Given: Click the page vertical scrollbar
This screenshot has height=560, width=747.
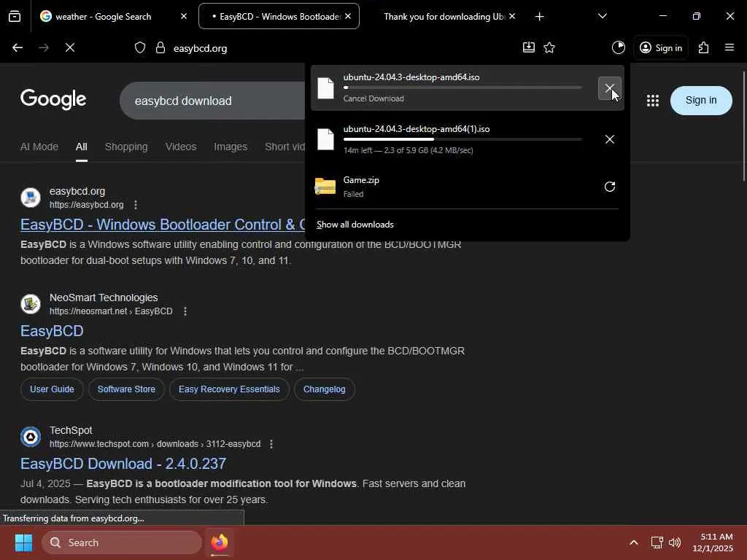Looking at the screenshot, I should pos(743,125).
